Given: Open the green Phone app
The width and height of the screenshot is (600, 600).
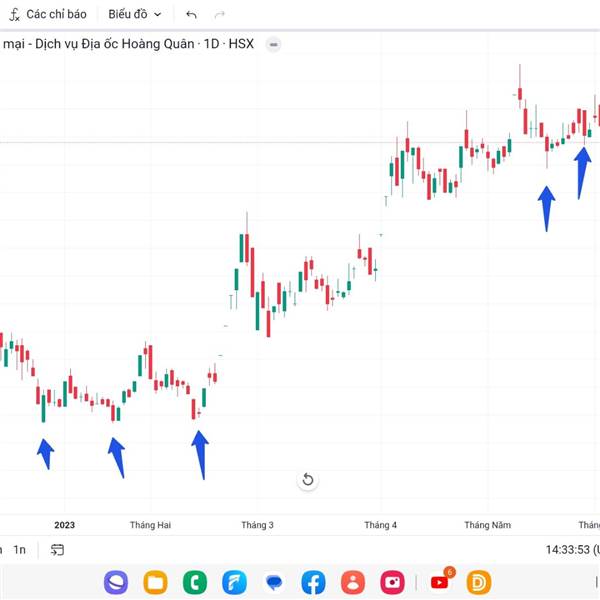Looking at the screenshot, I should (x=195, y=582).
